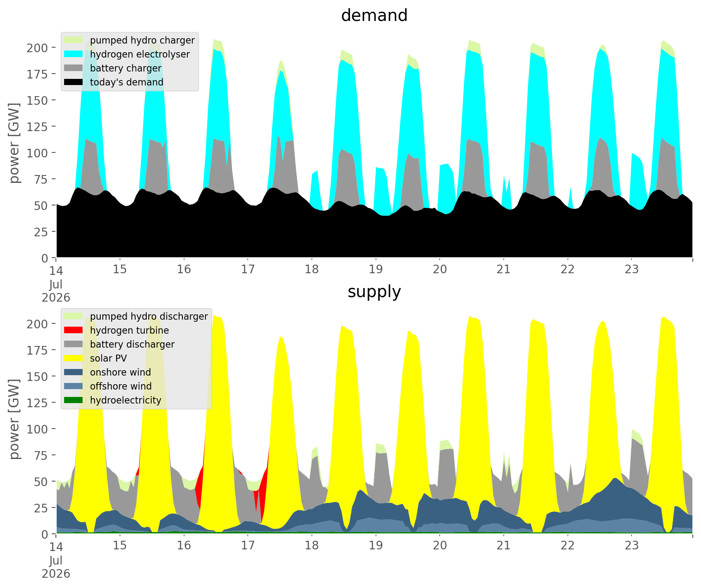Click the black today's demand legend swatch

(x=74, y=82)
